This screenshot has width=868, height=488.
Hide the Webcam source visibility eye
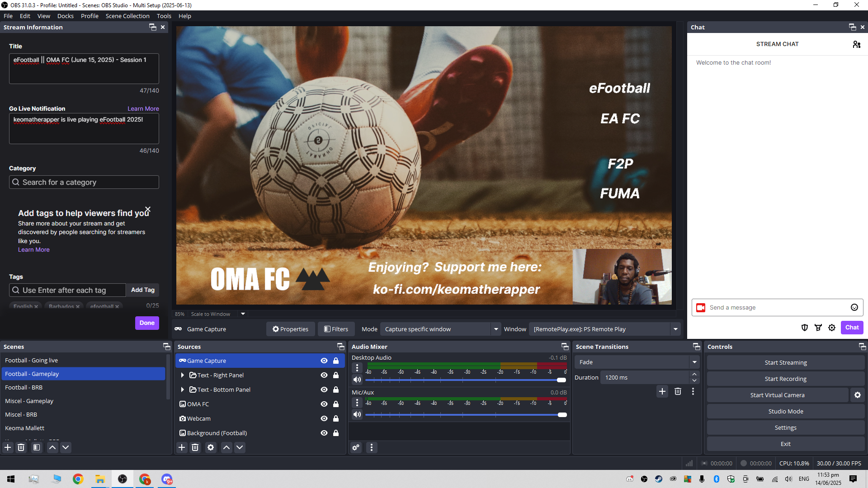(324, 419)
